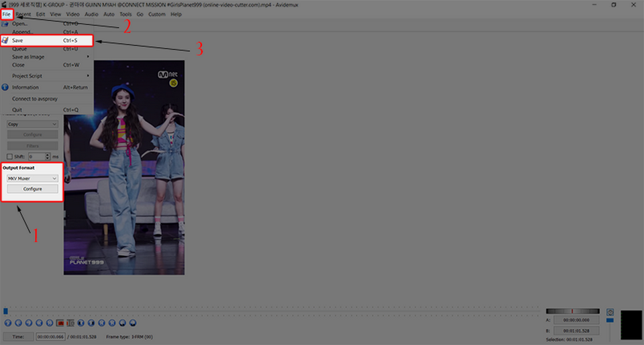
Task: Click the blue volume slider handle
Action: click(x=610, y=320)
